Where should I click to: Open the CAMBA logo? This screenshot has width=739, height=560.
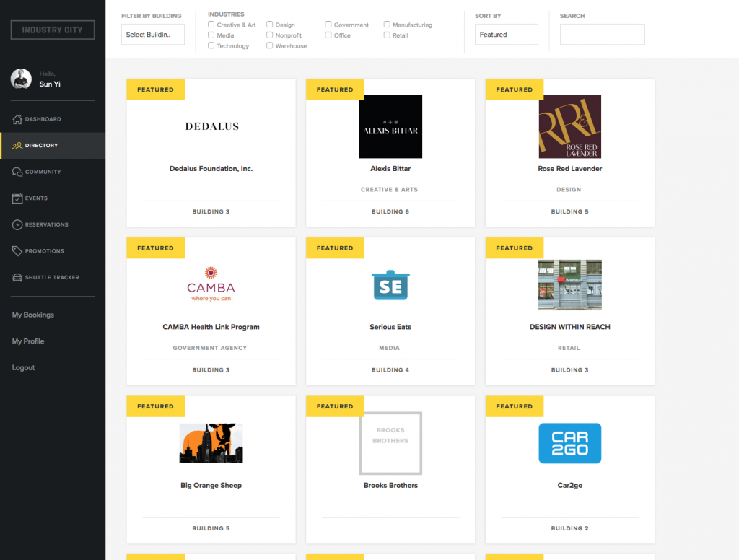click(x=211, y=284)
